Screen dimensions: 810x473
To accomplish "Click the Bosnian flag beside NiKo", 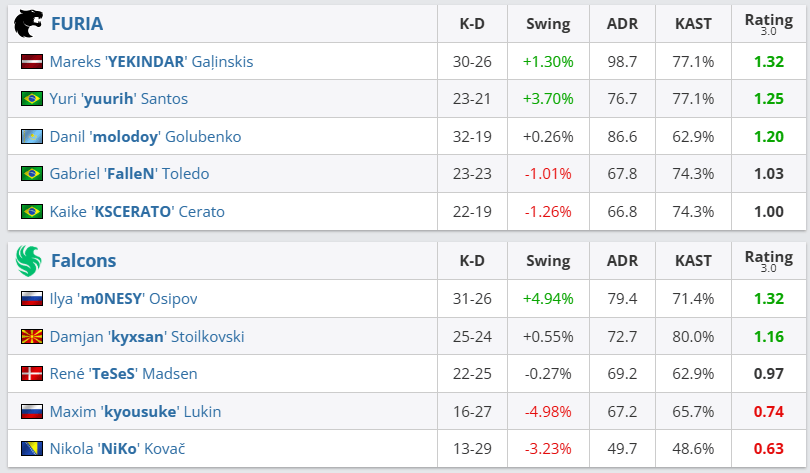I will pyautogui.click(x=31, y=449).
